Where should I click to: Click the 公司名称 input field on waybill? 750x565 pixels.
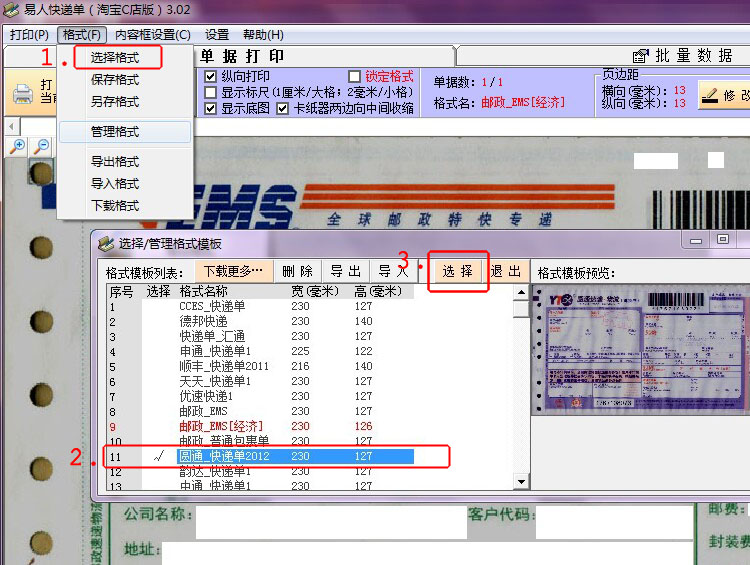(331, 522)
